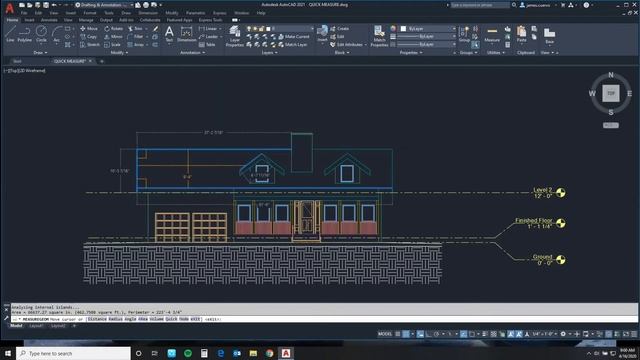Click the Stretch tool
The width and height of the screenshot is (640, 360).
click(x=89, y=44)
